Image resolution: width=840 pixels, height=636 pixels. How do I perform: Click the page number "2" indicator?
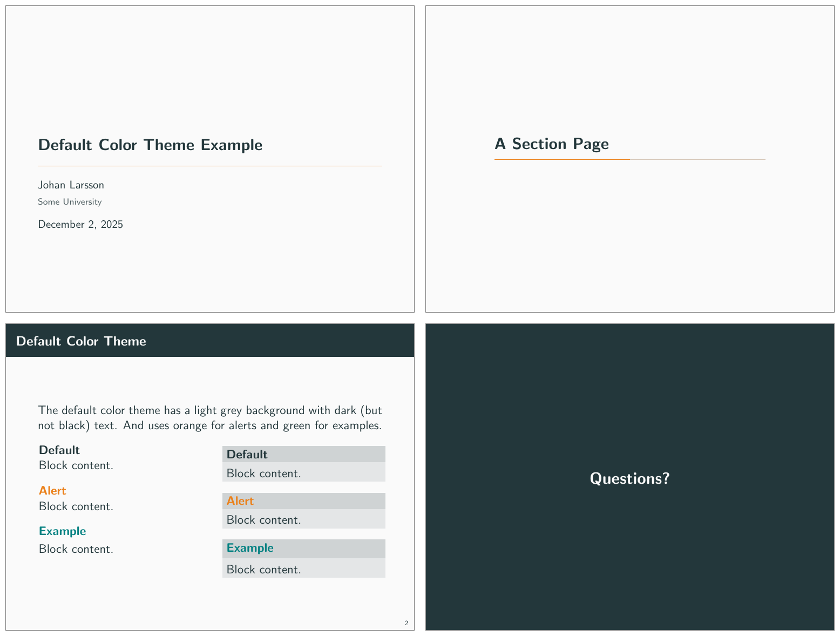click(405, 623)
